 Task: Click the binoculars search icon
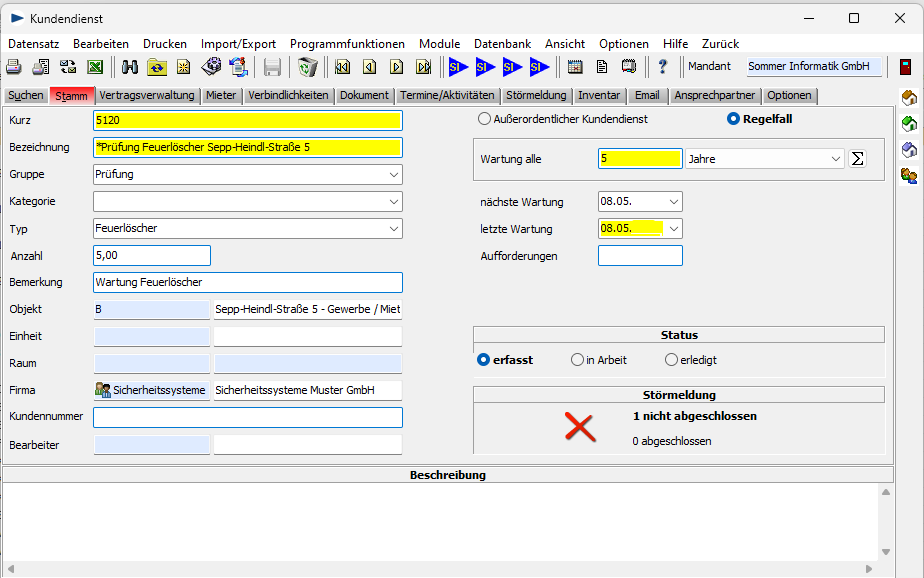tap(130, 67)
